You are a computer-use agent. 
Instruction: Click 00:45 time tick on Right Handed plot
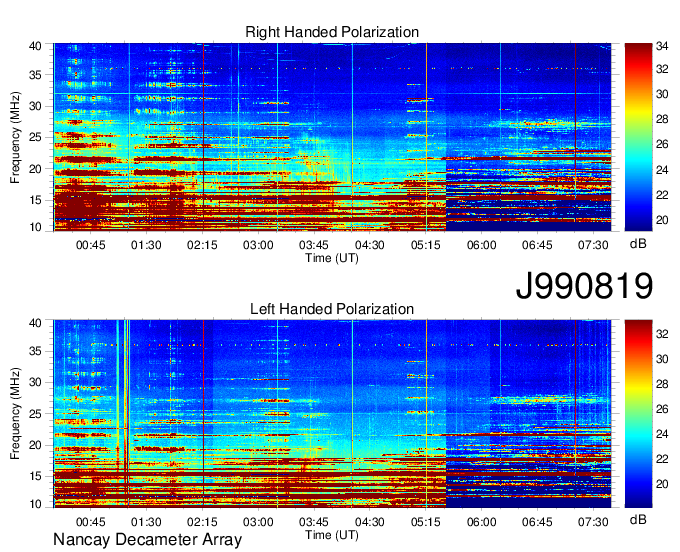click(91, 245)
